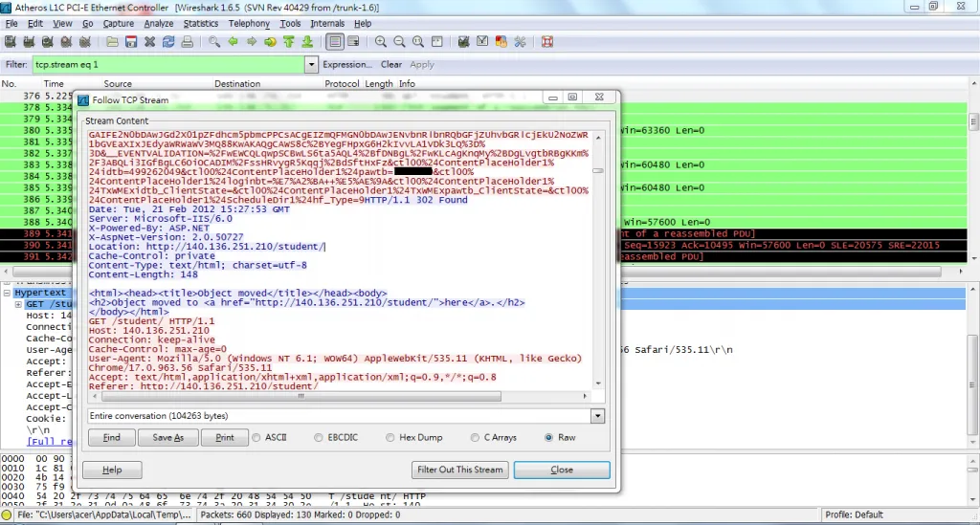Image resolution: width=980 pixels, height=525 pixels.
Task: Click Save As in stream dialog
Action: tap(168, 438)
